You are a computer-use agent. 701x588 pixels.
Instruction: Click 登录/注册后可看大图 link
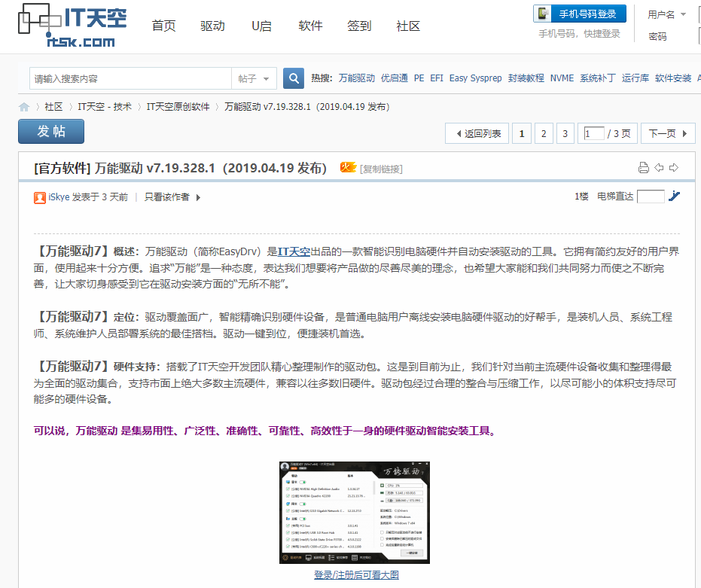click(356, 575)
